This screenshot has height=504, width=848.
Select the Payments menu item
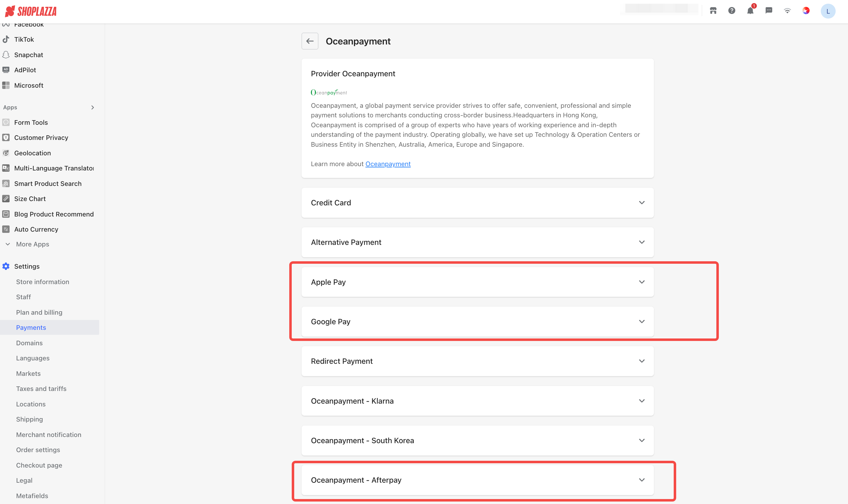tap(50, 327)
